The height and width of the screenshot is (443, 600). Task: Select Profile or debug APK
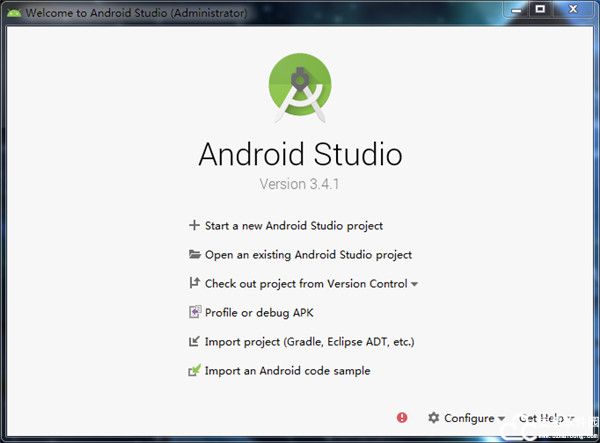[x=259, y=313]
